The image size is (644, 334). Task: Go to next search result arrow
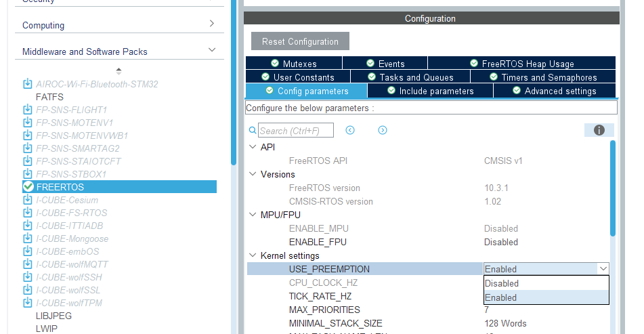pyautogui.click(x=383, y=130)
